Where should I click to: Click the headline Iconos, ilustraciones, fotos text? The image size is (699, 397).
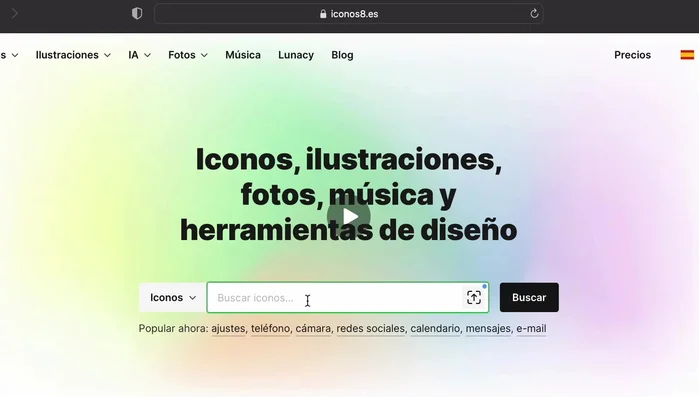349,195
